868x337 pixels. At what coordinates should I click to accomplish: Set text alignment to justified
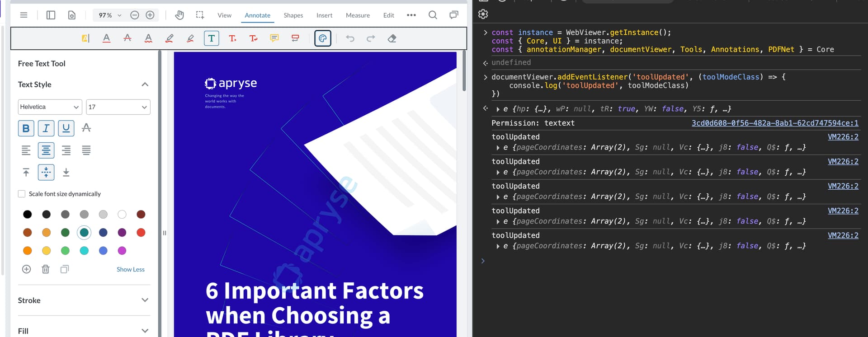(86, 150)
